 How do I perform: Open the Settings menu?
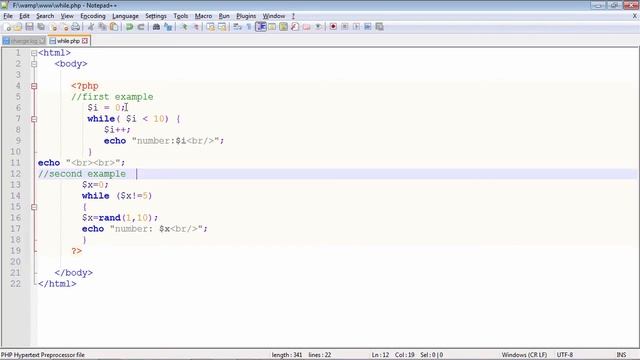(x=156, y=16)
